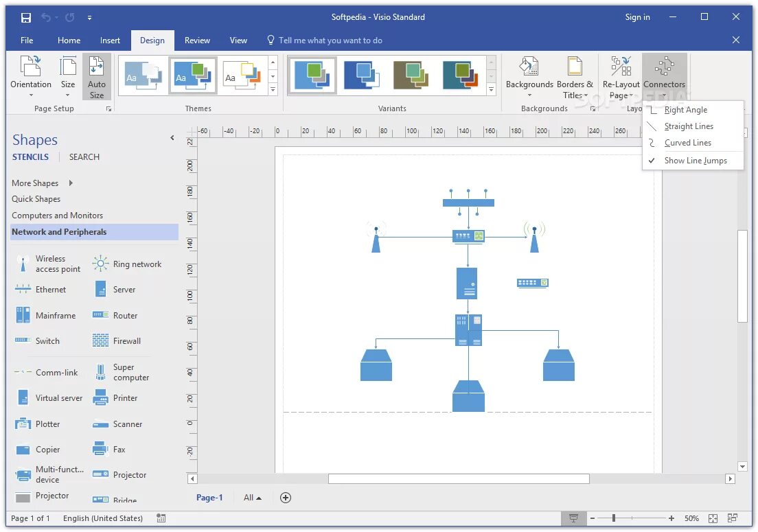This screenshot has height=532, width=758.
Task: Open the Backgrounds dropdown
Action: coord(529,77)
